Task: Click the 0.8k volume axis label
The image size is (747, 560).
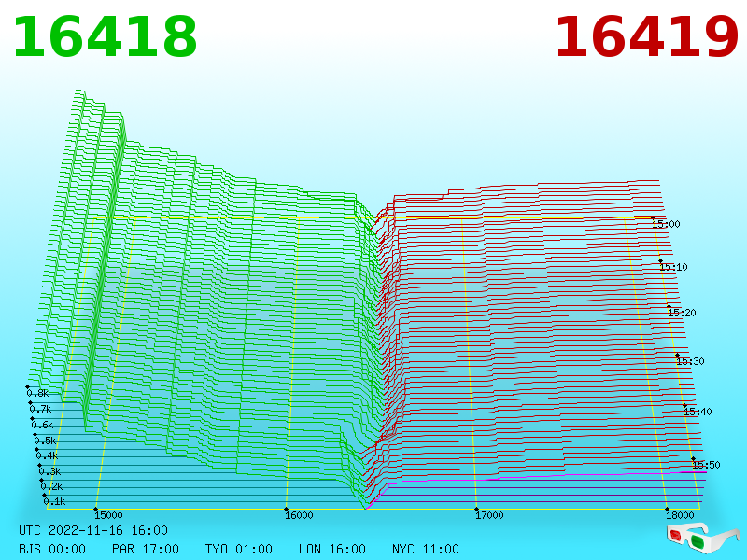Action: click(37, 393)
